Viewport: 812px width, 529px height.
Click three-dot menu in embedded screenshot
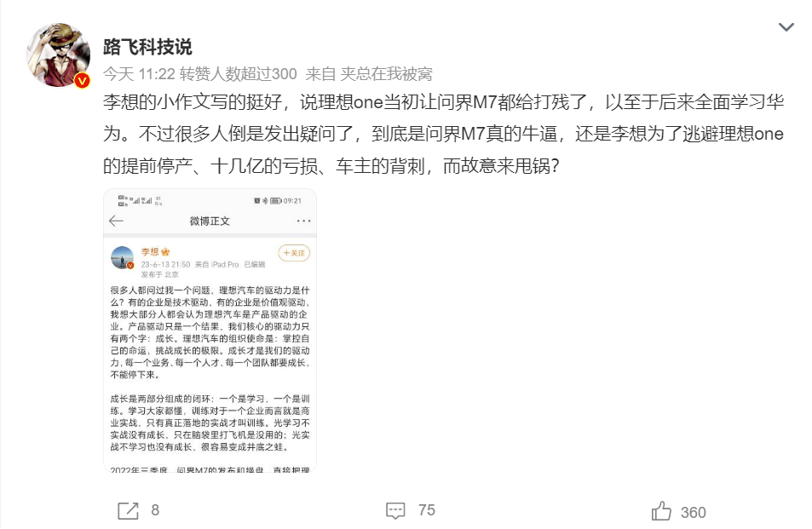coord(303,221)
